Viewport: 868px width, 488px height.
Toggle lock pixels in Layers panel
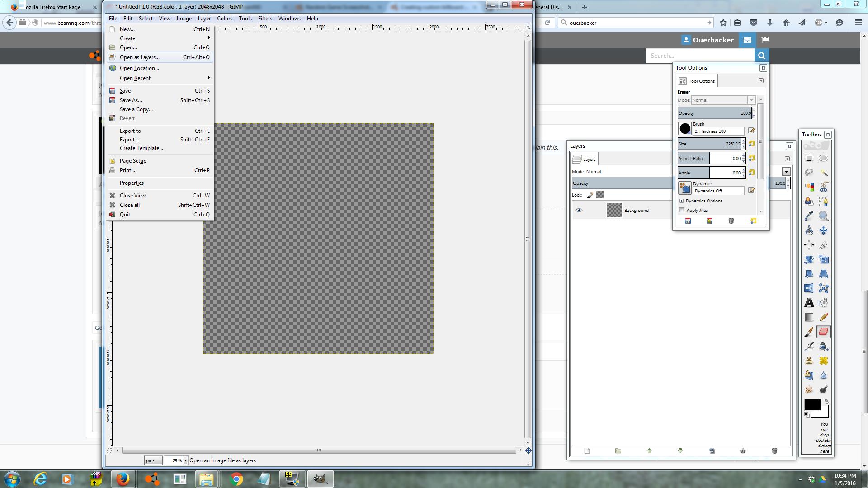(x=590, y=195)
